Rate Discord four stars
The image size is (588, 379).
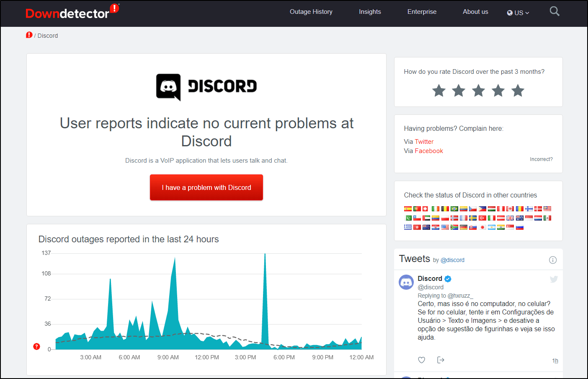(x=498, y=91)
